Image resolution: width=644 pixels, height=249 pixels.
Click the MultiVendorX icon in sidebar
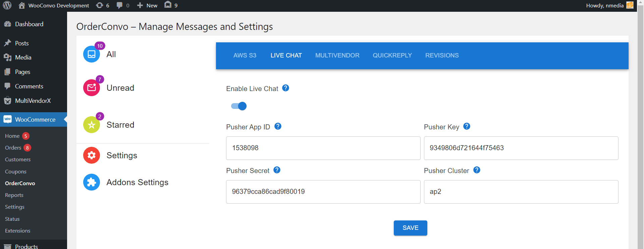pos(7,100)
